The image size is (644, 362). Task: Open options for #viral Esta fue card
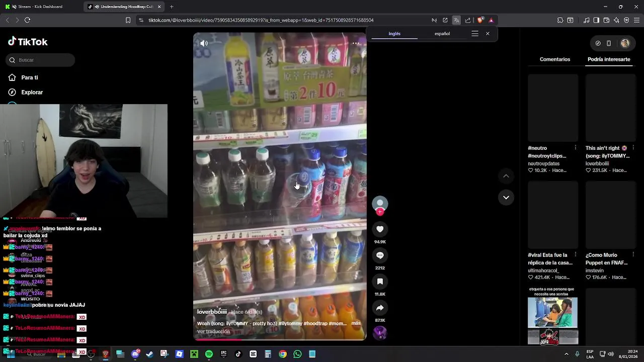tap(576, 254)
